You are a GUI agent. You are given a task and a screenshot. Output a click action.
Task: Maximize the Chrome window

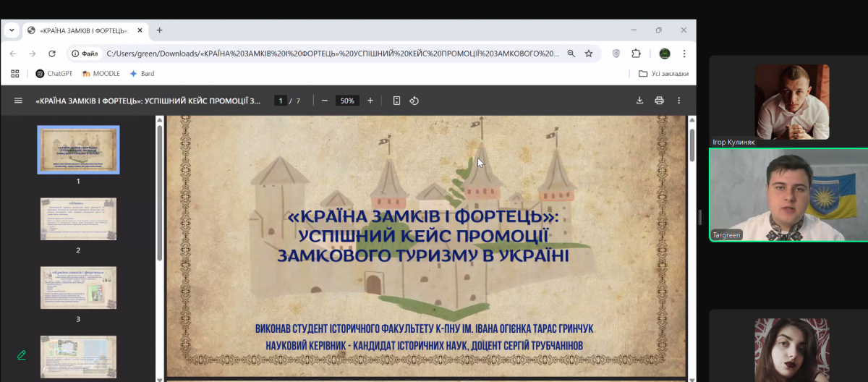tap(658, 30)
